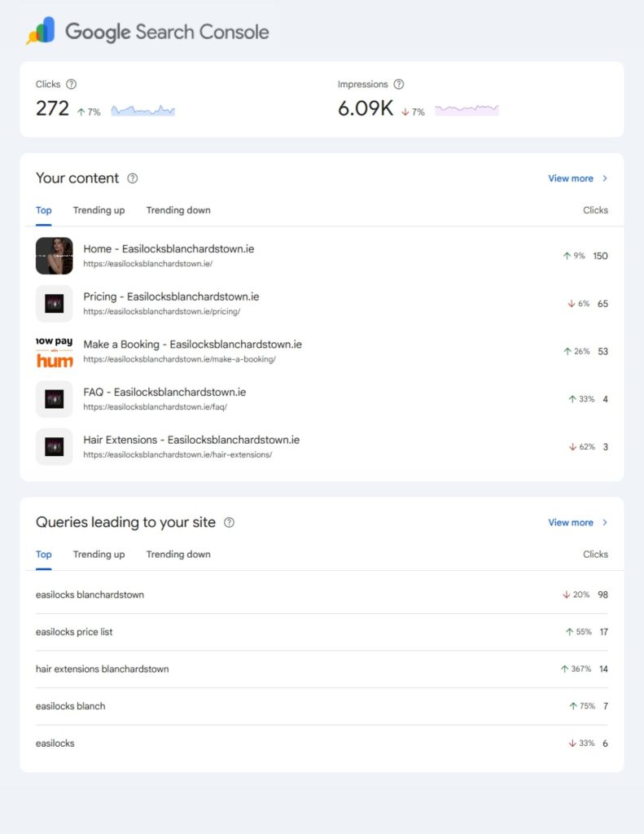The width and height of the screenshot is (644, 834).
Task: Click the Clicks sparkline chart
Action: (x=142, y=109)
